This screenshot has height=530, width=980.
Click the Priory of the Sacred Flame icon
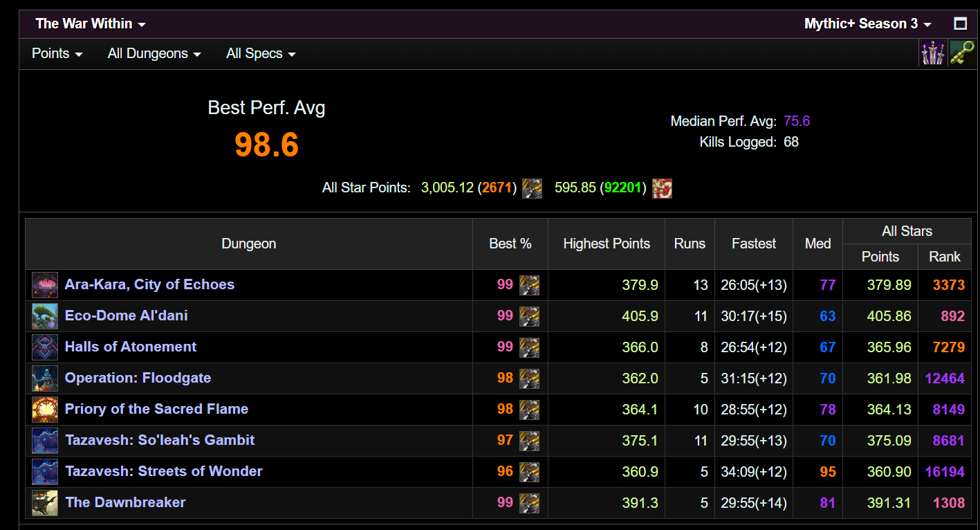[45, 410]
